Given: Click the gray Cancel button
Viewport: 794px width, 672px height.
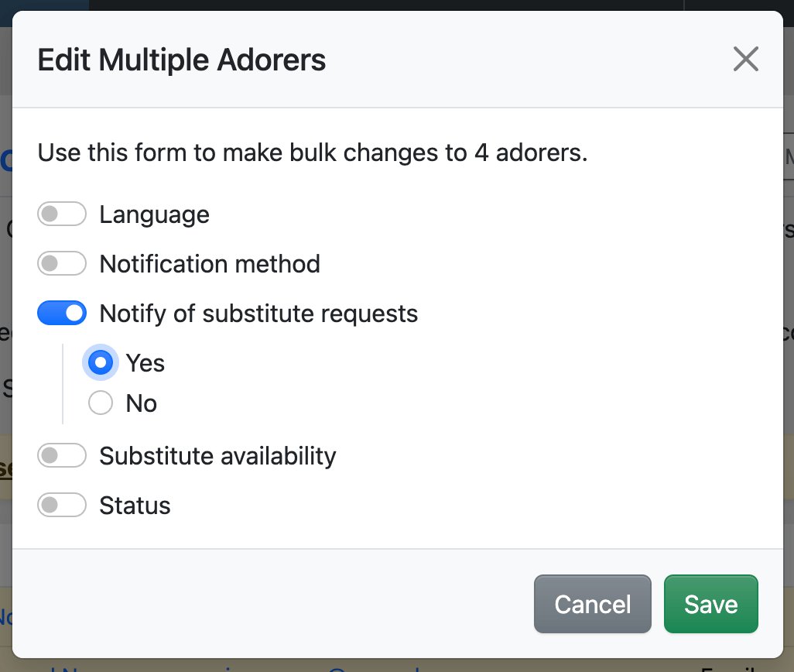Looking at the screenshot, I should click(592, 604).
